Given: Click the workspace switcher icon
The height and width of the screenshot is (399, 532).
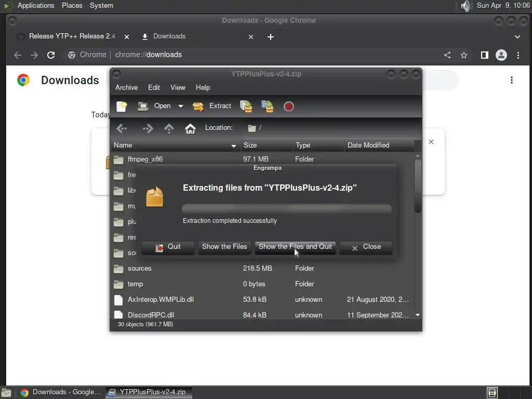Looking at the screenshot, I should point(492,393).
